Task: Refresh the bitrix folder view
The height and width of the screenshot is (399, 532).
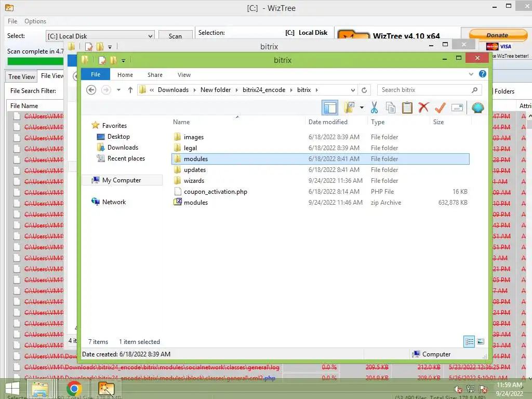Action: 364,90
